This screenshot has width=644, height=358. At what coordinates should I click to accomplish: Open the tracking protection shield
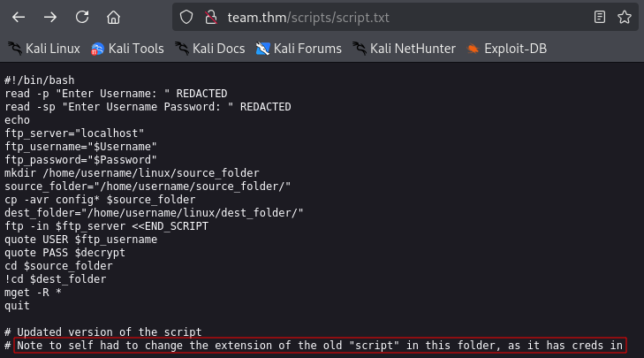point(186,18)
